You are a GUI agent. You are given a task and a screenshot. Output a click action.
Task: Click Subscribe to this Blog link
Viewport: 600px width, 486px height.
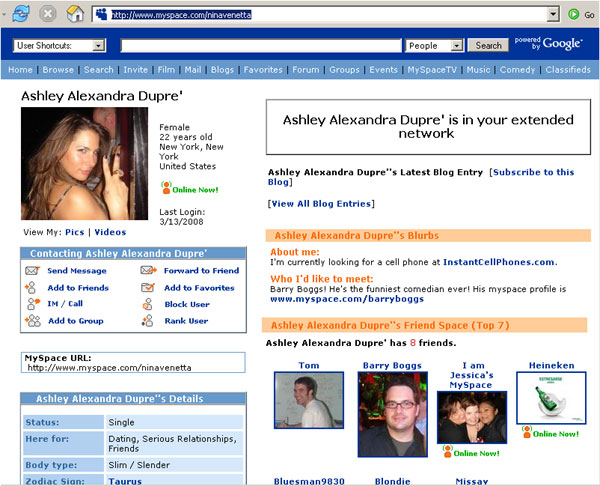[421, 177]
